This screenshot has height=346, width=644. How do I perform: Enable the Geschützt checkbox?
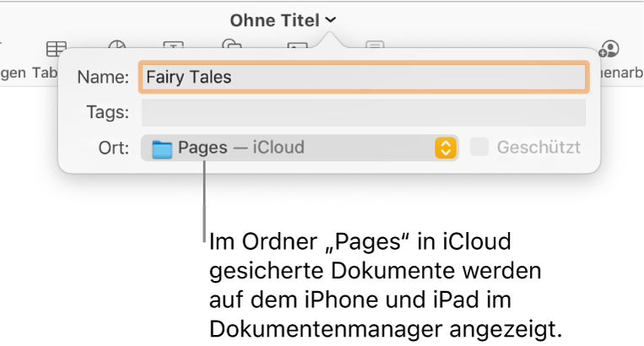pos(479,147)
